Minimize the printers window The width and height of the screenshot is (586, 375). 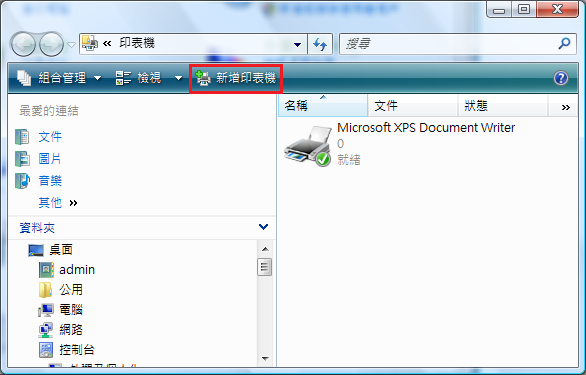(499, 10)
